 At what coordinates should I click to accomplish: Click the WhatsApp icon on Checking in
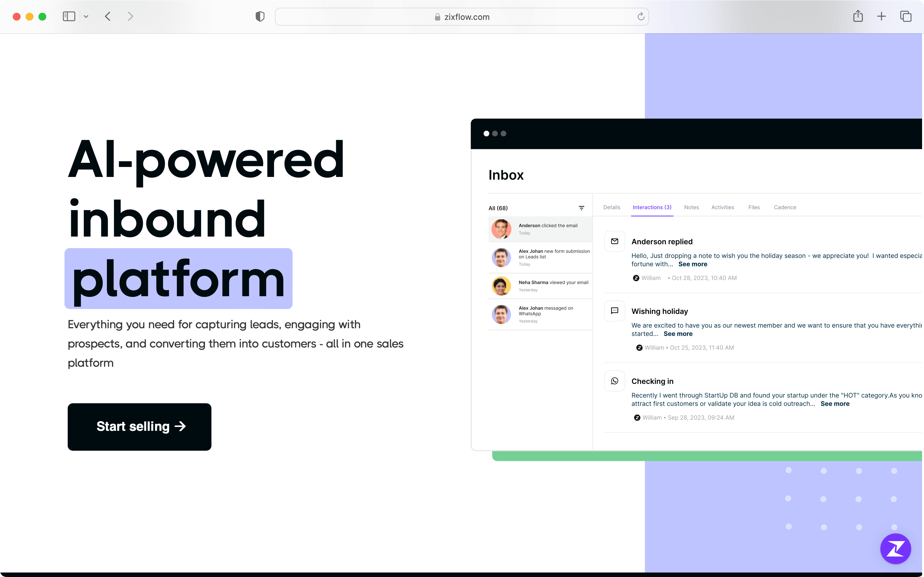point(615,380)
